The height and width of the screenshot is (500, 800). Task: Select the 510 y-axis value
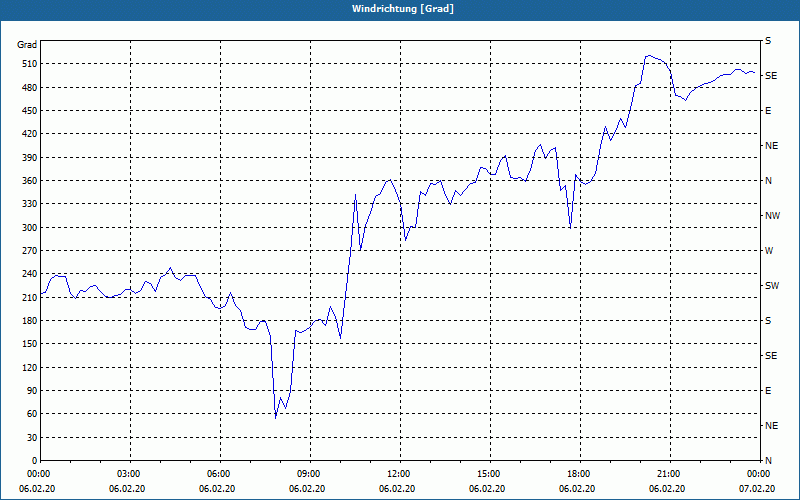point(29,64)
